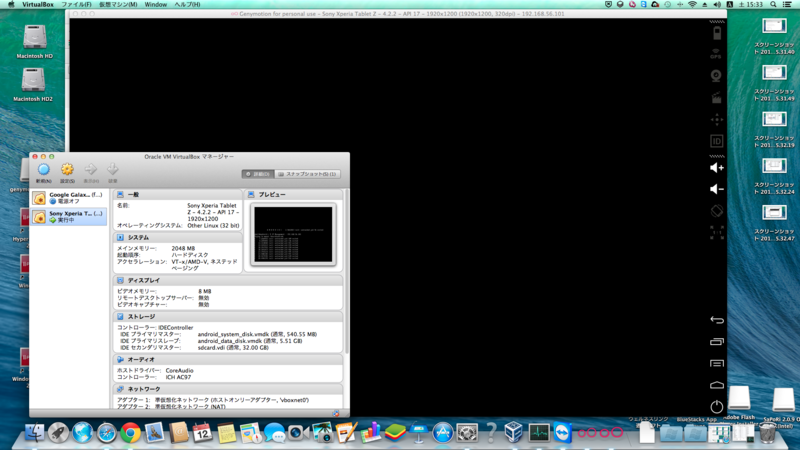Open the ファイル(F) menu

(x=76, y=4)
